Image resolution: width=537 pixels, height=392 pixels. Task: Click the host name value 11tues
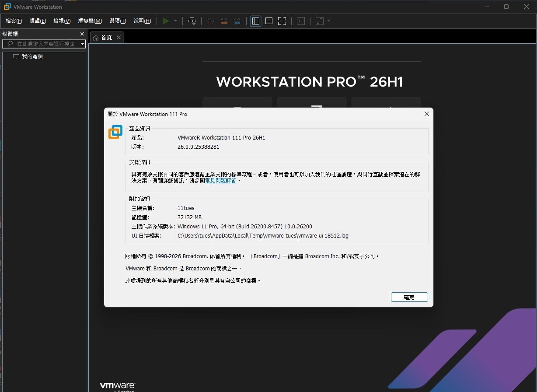click(186, 208)
